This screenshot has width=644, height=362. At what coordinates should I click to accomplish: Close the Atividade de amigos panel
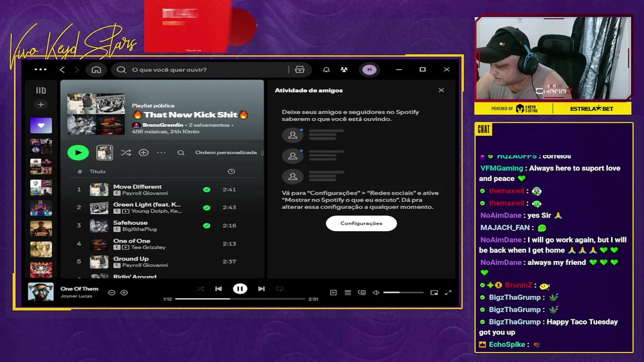[x=441, y=90]
